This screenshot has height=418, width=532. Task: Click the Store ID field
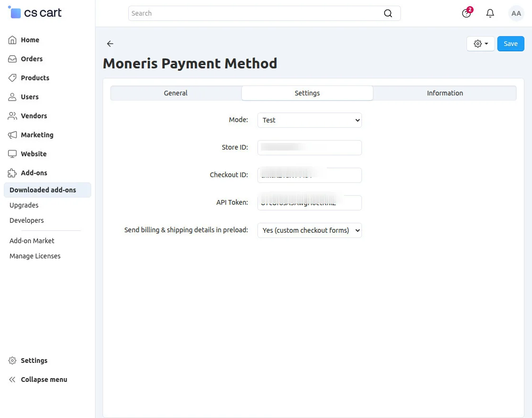(309, 148)
